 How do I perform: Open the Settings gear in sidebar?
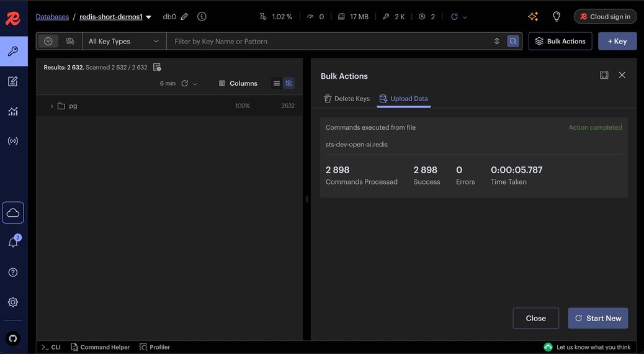13,302
